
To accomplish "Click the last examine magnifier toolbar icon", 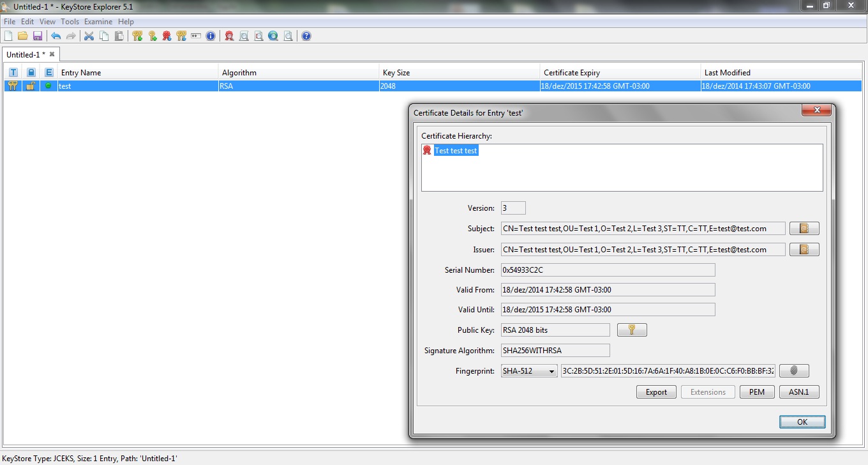I will pos(288,36).
